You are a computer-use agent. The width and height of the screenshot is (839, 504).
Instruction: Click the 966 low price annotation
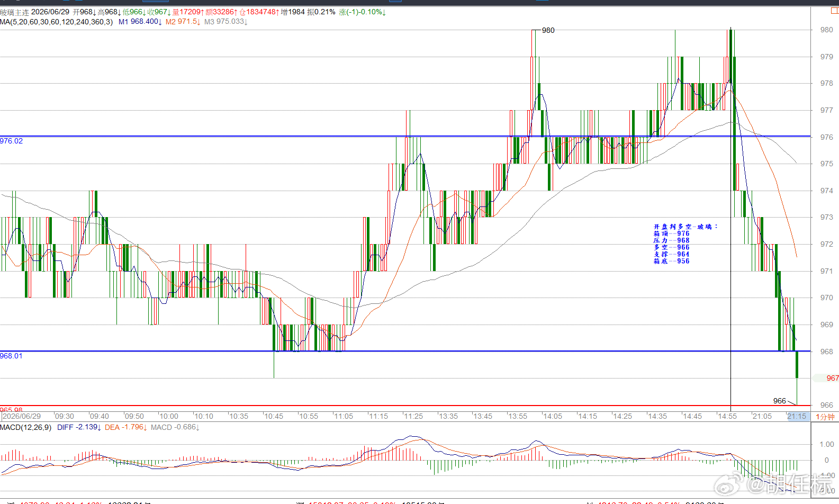780,401
